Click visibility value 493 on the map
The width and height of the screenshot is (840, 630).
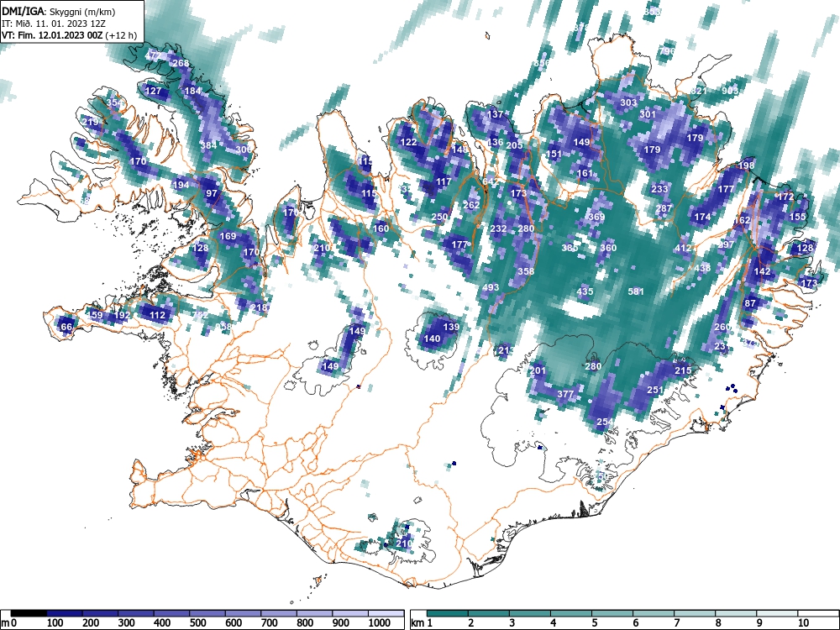tap(491, 287)
